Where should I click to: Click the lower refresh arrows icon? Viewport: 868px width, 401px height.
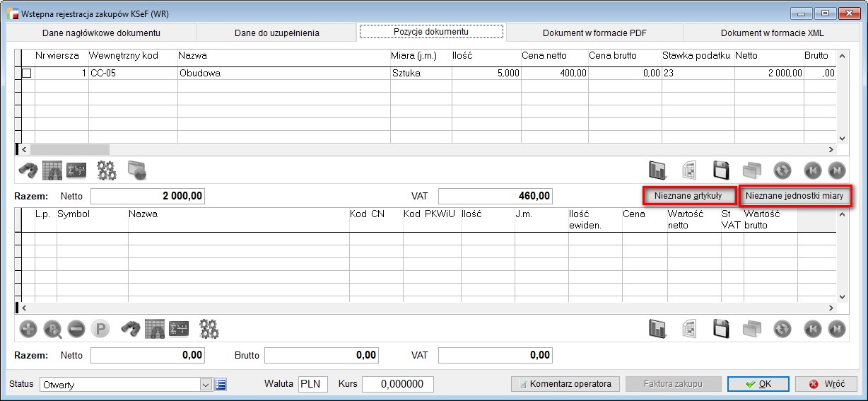pyautogui.click(x=782, y=328)
